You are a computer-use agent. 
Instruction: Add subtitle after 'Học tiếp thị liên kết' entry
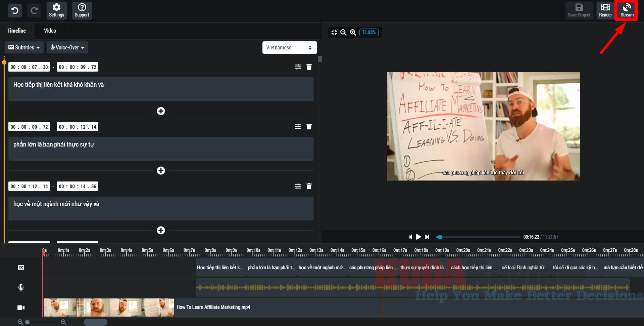pyautogui.click(x=161, y=111)
